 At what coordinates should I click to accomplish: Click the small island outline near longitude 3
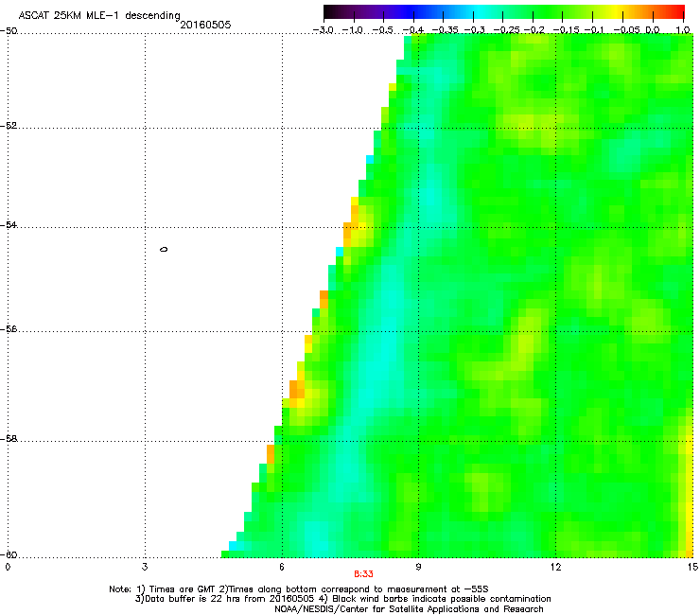pyautogui.click(x=164, y=249)
